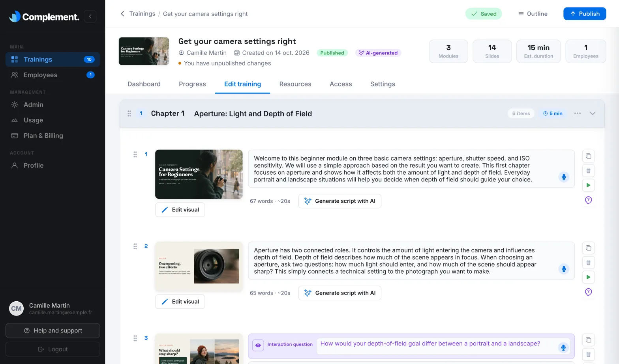619x364 pixels.
Task: Go to the Access tab
Action: click(x=341, y=84)
